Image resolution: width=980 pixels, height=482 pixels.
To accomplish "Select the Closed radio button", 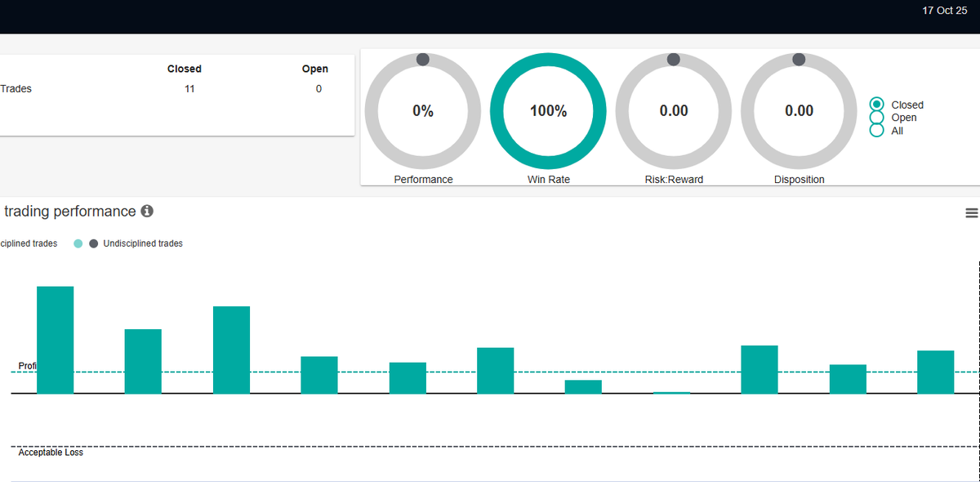I will (x=877, y=105).
